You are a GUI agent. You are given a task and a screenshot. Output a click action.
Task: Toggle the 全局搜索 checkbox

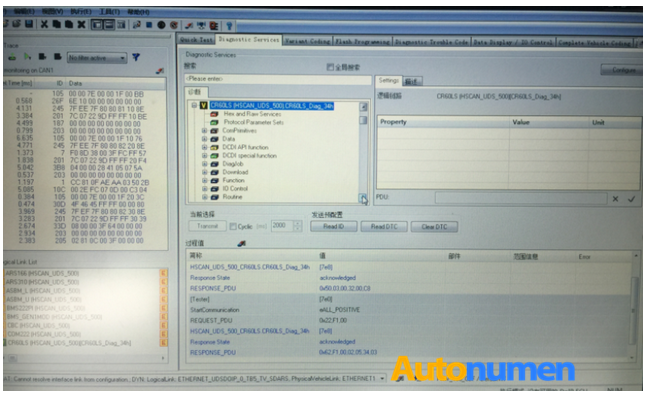(330, 66)
